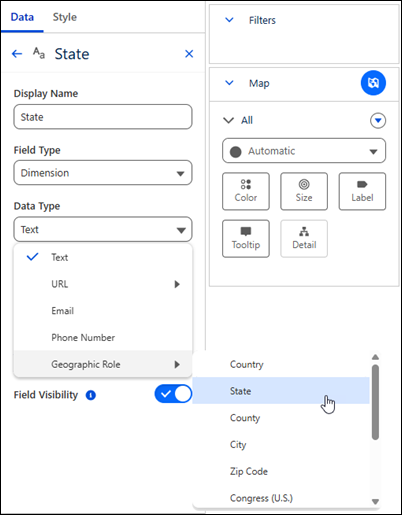The width and height of the screenshot is (402, 515).
Task: Close the State field panel
Action: click(x=189, y=54)
